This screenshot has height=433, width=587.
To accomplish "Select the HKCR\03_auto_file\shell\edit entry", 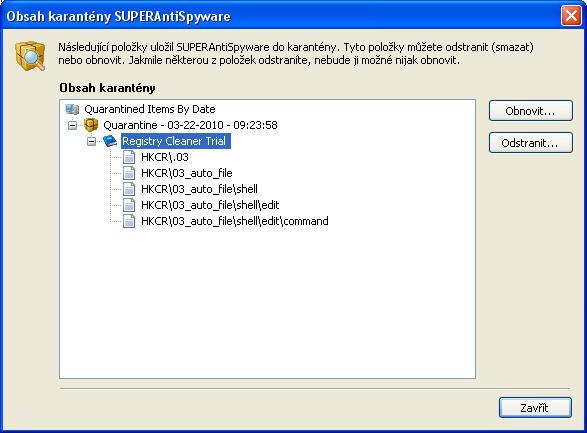I will click(x=210, y=205).
